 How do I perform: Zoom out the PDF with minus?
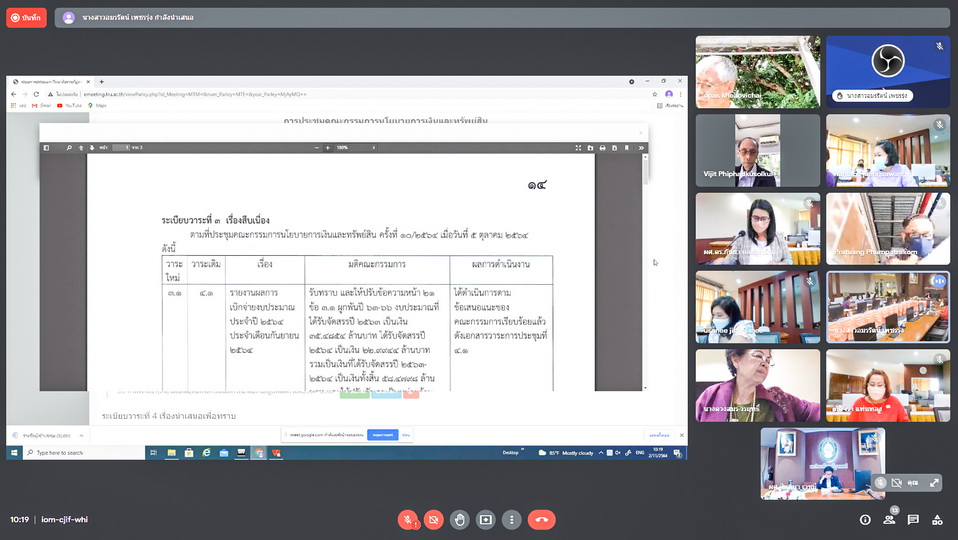tap(316, 148)
